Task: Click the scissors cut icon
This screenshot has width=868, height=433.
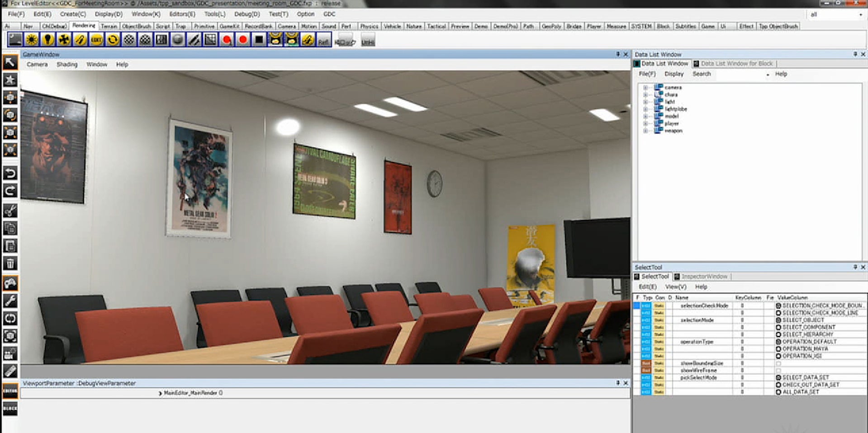Action: point(10,211)
